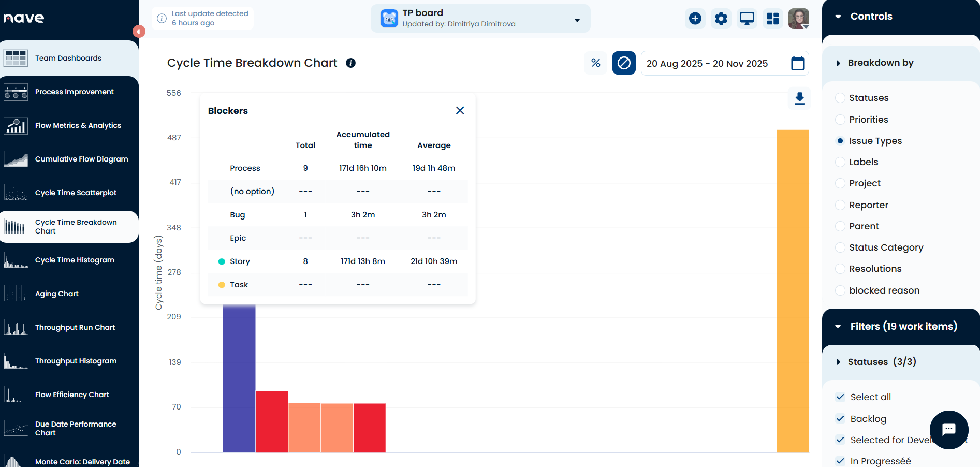Click the add (plus) icon in header

[695, 19]
